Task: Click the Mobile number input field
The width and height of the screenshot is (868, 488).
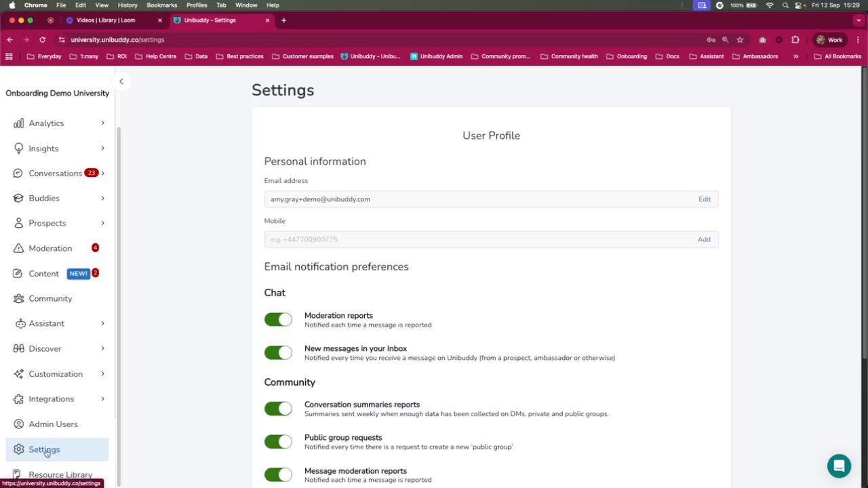Action: tap(475, 239)
